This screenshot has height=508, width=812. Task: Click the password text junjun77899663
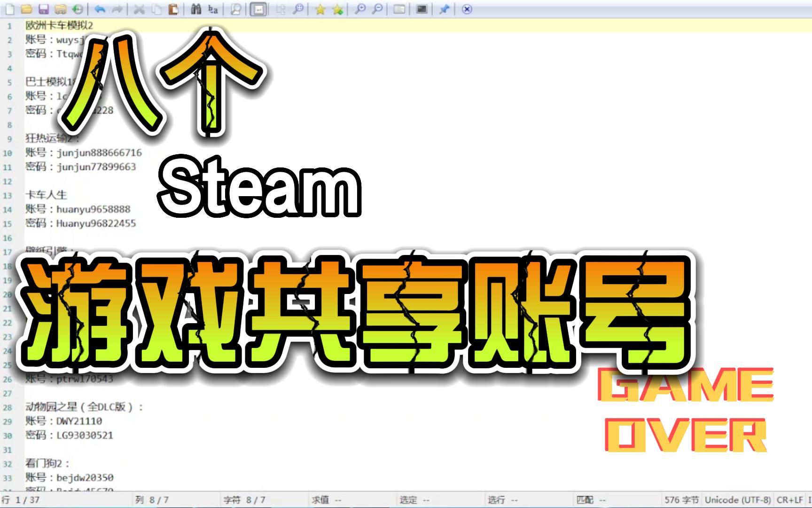point(96,167)
